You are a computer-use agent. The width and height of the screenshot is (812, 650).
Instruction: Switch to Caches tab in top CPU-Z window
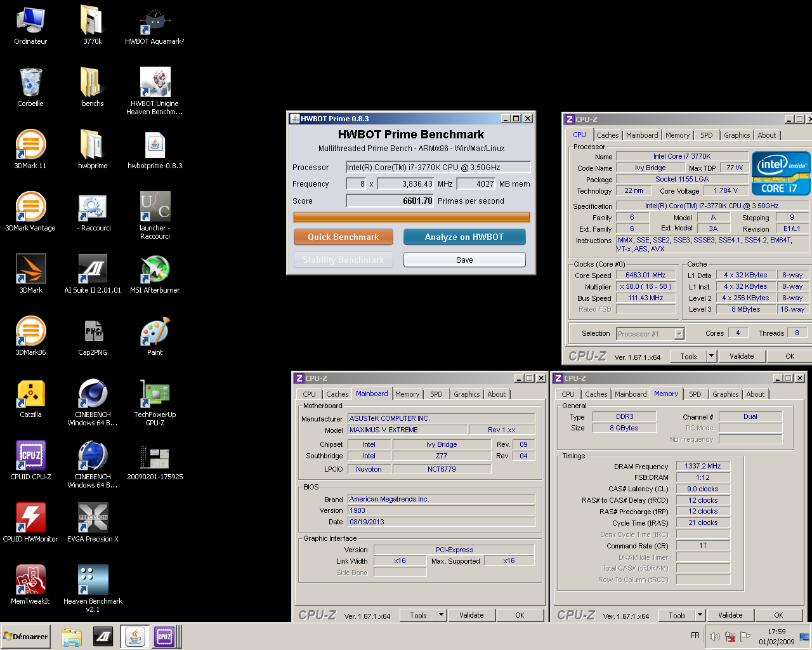tap(607, 135)
